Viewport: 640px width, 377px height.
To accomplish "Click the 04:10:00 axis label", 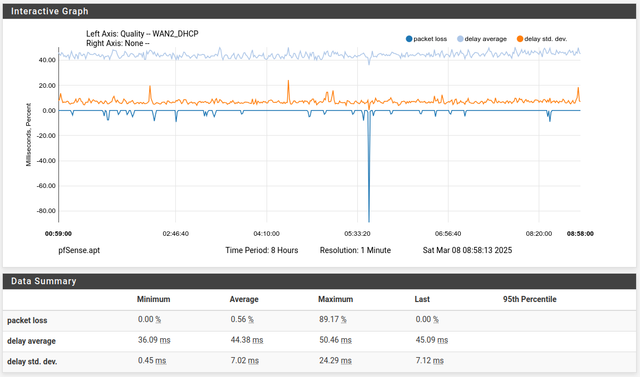I will [267, 234].
